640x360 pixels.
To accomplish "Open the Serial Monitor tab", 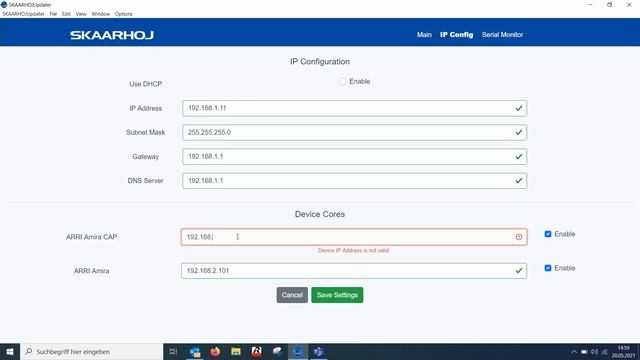I will (x=502, y=35).
